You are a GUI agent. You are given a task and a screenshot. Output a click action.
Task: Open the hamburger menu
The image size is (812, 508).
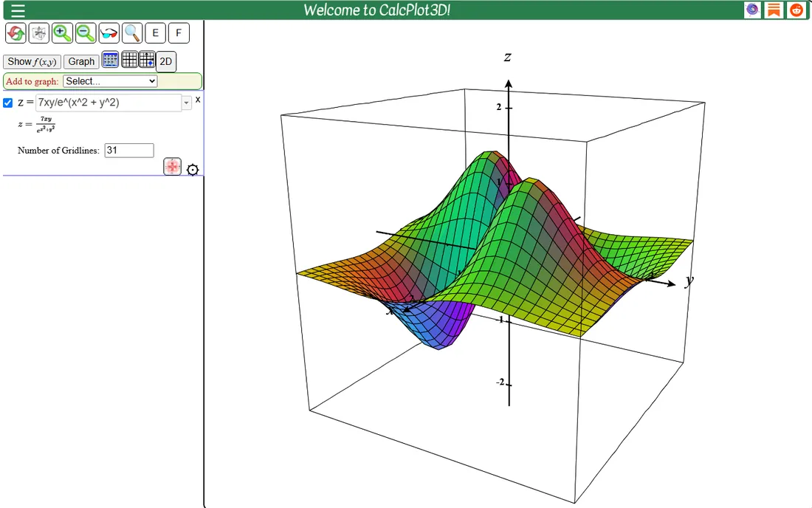coord(18,10)
